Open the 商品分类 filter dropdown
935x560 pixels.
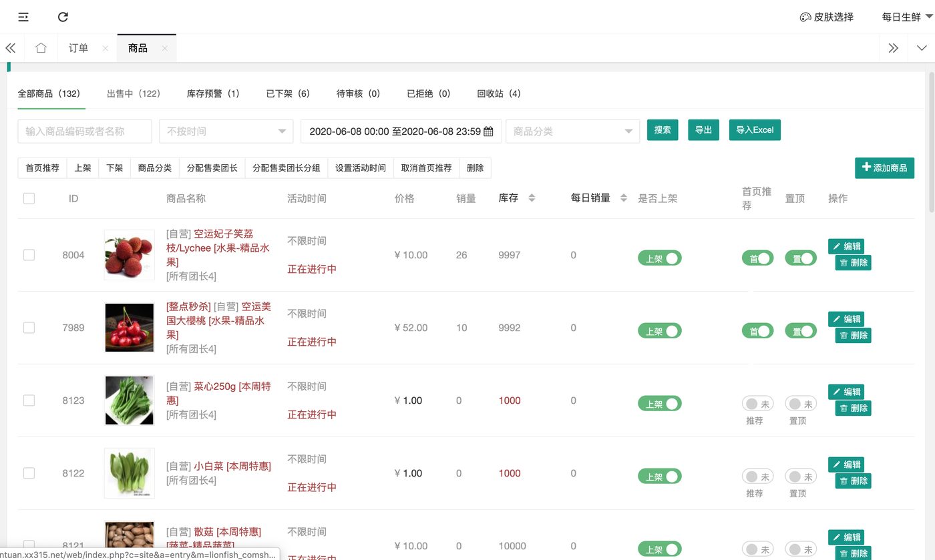point(572,131)
